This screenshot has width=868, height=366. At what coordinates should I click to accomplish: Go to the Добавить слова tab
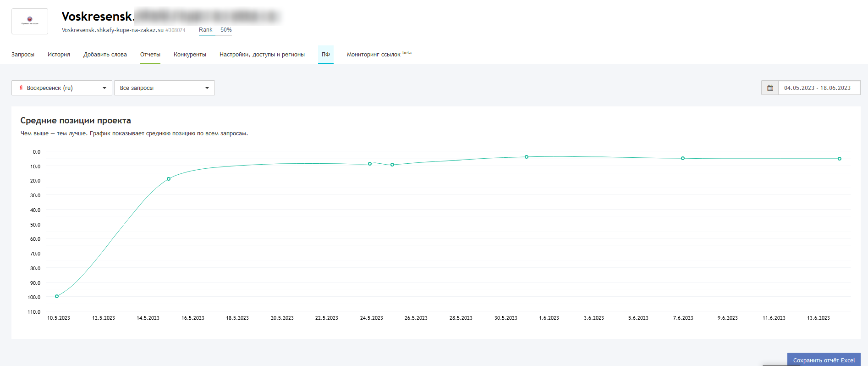pos(105,55)
